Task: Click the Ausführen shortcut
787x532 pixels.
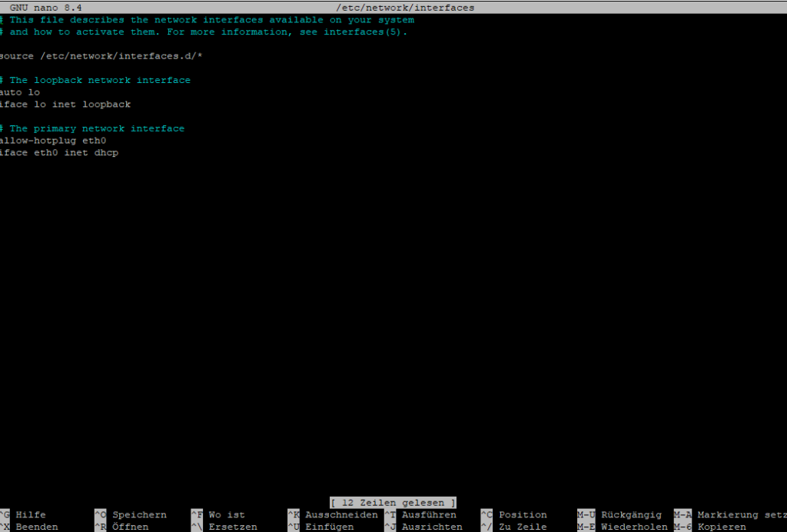Action: click(429, 515)
